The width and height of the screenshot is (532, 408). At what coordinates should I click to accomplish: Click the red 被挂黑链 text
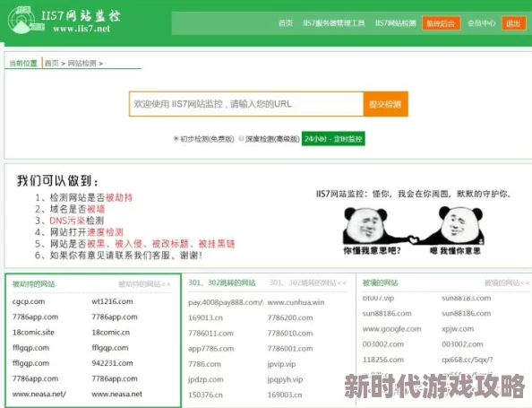click(217, 244)
